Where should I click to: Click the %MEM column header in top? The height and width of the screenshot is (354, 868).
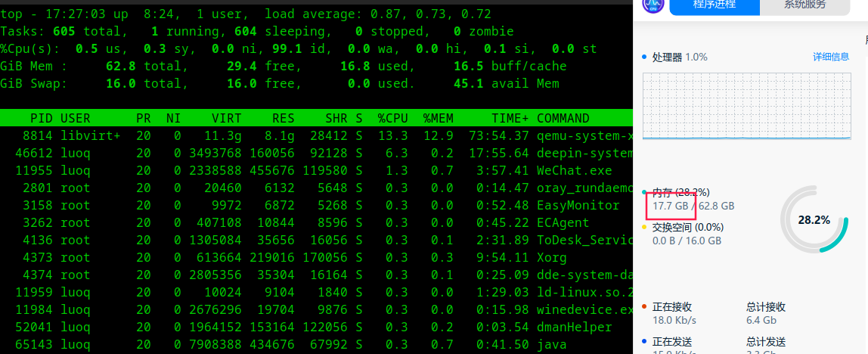(439, 118)
